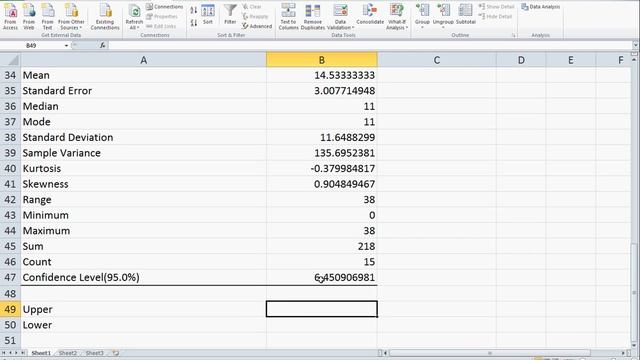Open the Data Analysis tool
This screenshot has width=640, height=360.
[540, 7]
